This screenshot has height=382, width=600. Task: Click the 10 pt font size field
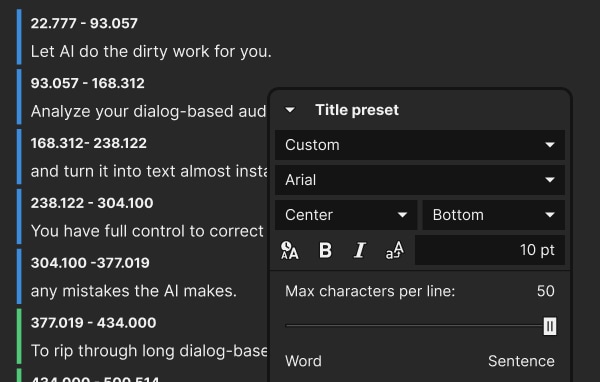click(x=490, y=250)
